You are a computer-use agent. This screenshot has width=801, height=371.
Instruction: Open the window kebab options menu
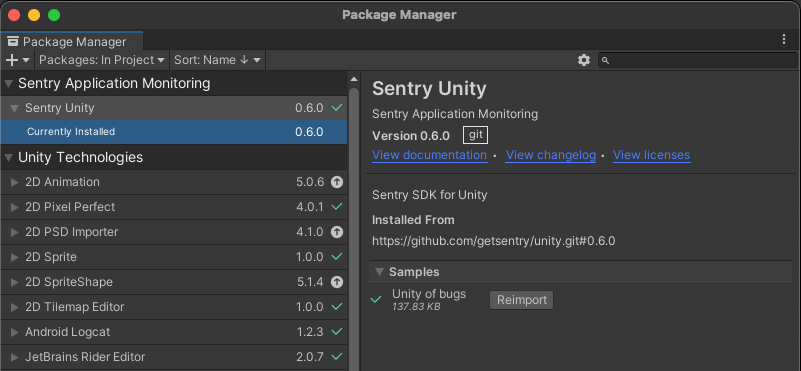pos(784,40)
